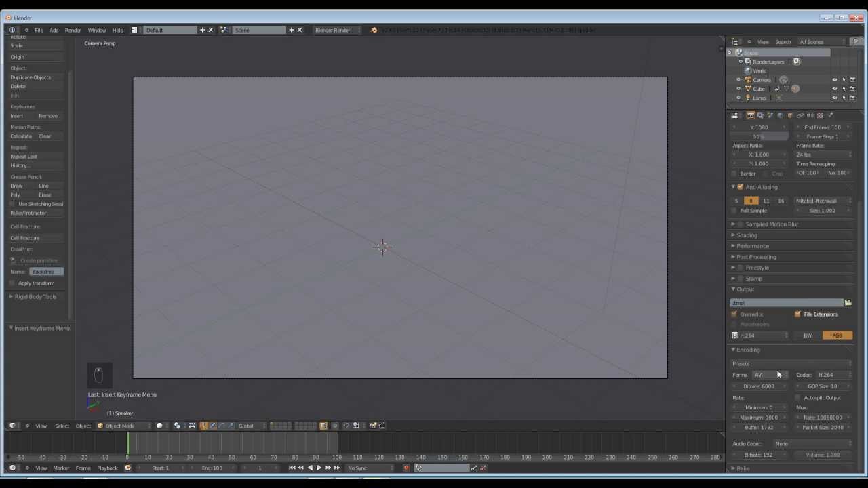Viewport: 868px width, 488px height.
Task: Click the output folder browse icon
Action: [x=848, y=303]
